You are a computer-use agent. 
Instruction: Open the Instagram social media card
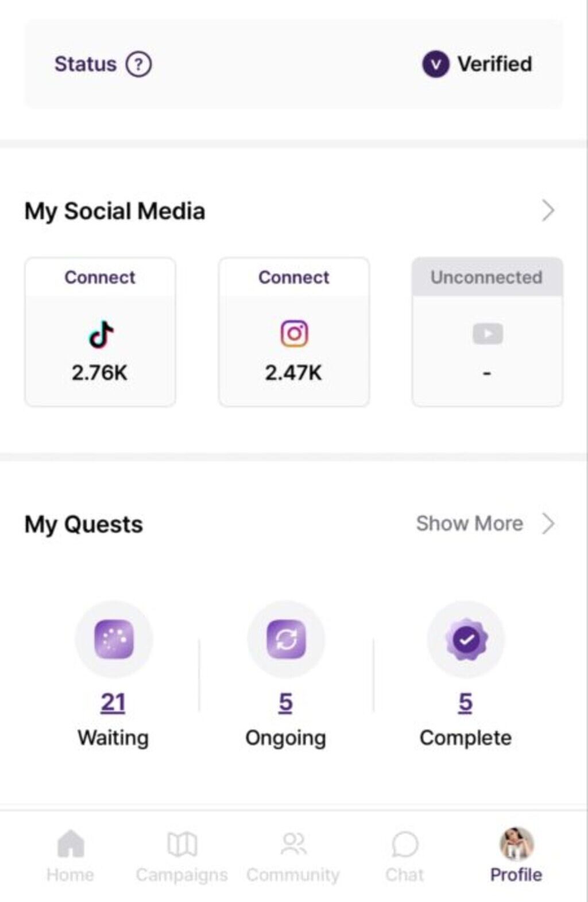point(293,332)
